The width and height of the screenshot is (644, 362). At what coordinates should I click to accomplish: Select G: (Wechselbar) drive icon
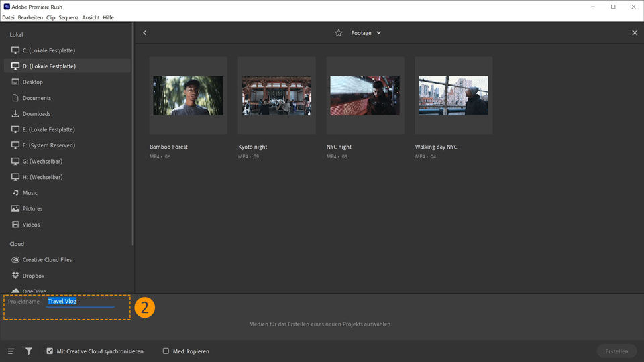[x=15, y=161]
